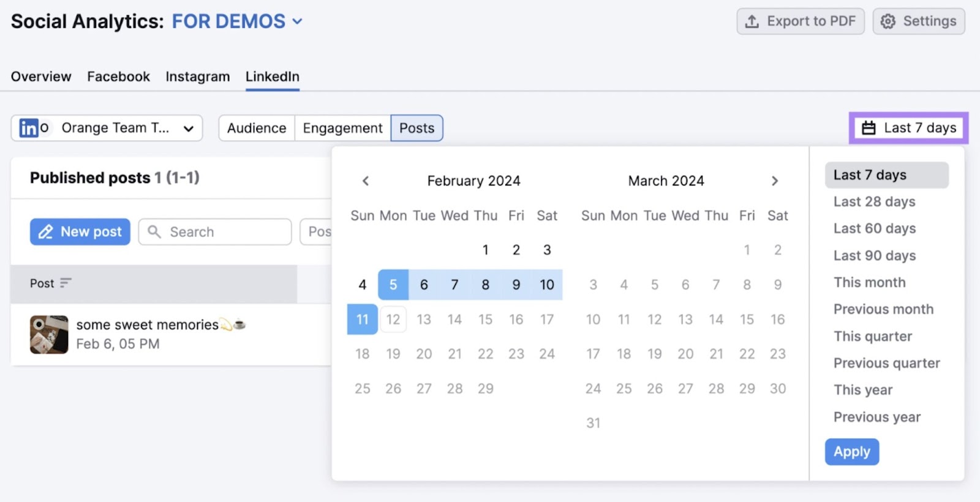Open the sweet memories post thumbnail
Screen dimensions: 980x502
tap(49, 334)
